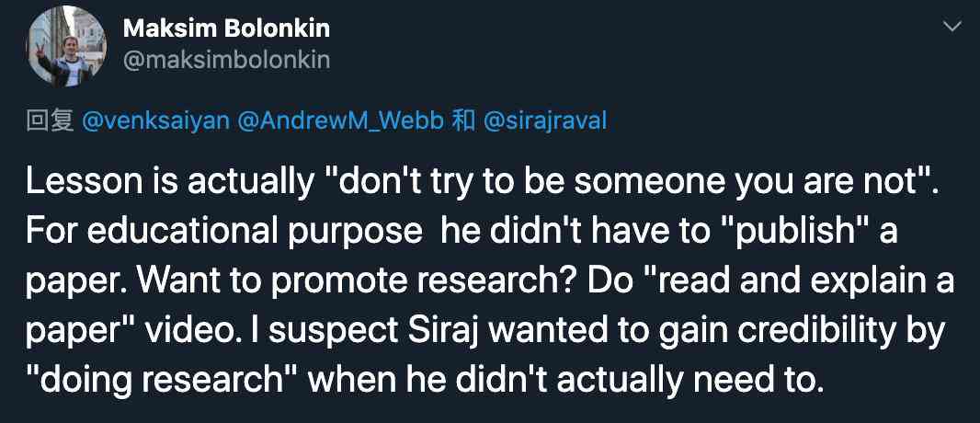
Task: Open the @AndrewM_Webb mention link
Action: click(x=341, y=120)
